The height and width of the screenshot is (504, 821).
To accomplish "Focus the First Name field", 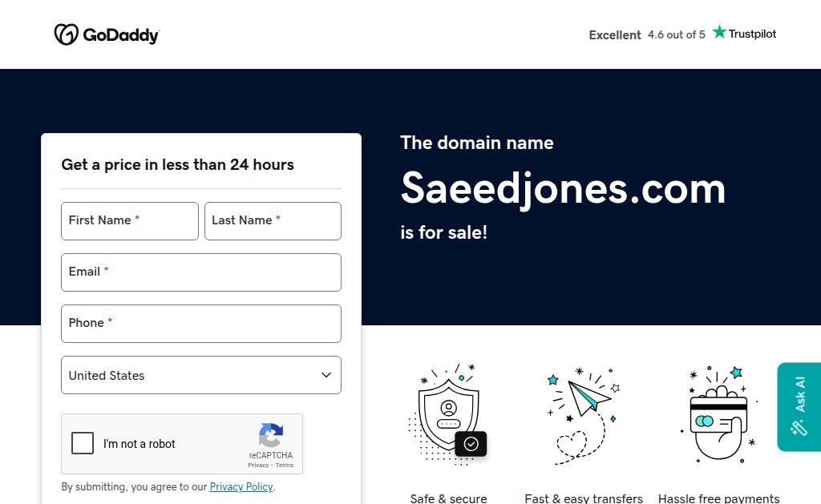I will click(130, 221).
